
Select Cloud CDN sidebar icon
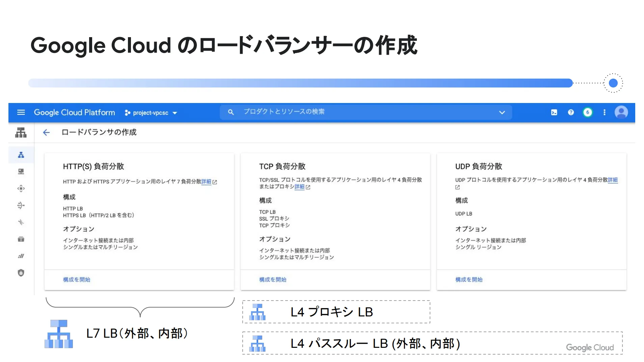click(x=21, y=188)
